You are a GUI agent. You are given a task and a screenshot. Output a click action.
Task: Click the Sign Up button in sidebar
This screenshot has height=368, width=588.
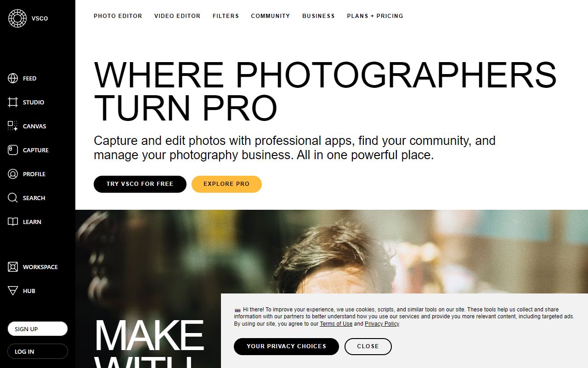[x=38, y=329]
